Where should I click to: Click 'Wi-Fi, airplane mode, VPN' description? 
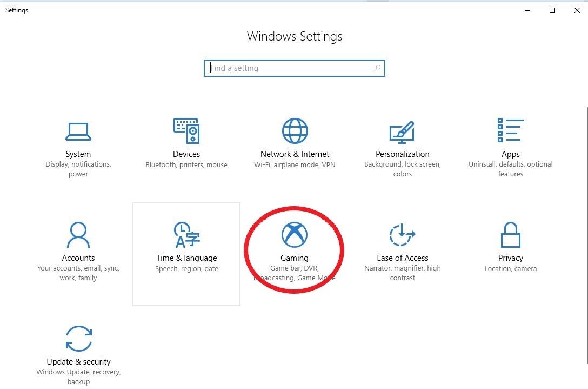(295, 165)
